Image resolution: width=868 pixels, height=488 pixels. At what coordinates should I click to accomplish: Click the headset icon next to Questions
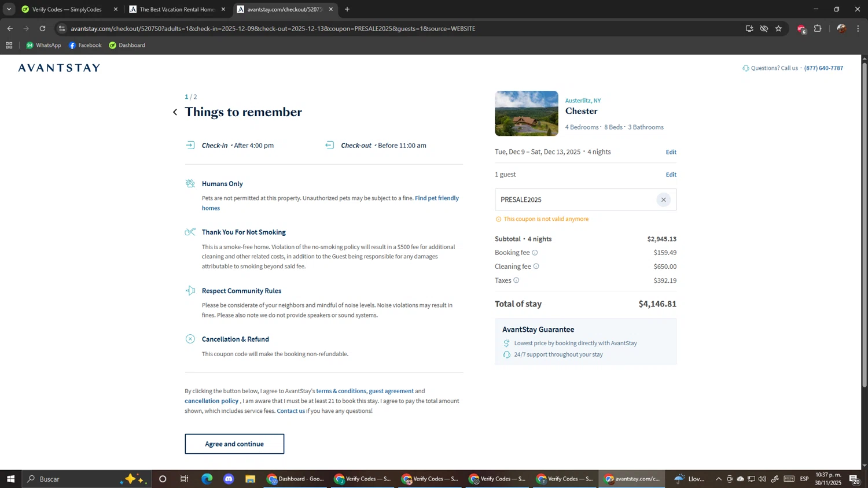click(745, 68)
